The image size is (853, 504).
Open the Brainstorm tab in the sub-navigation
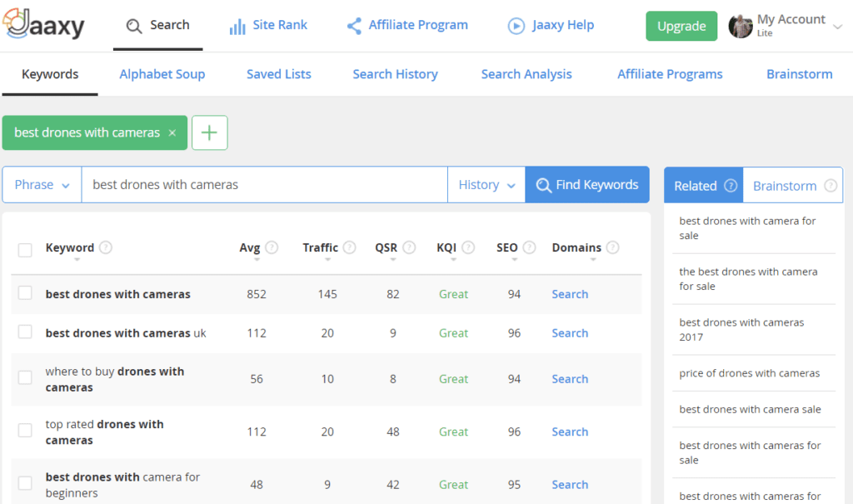pyautogui.click(x=800, y=75)
